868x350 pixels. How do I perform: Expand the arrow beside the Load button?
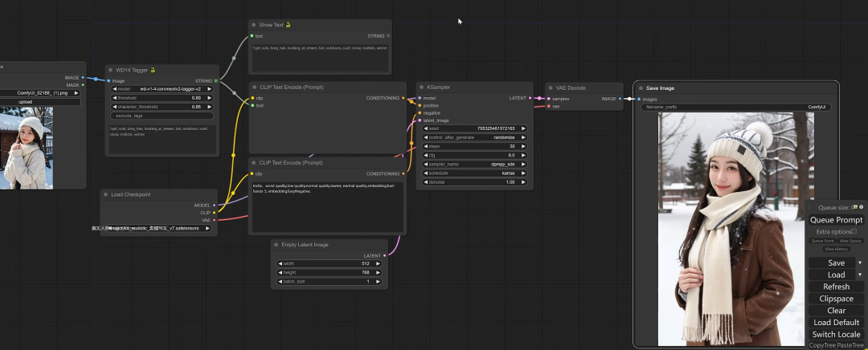[860, 275]
